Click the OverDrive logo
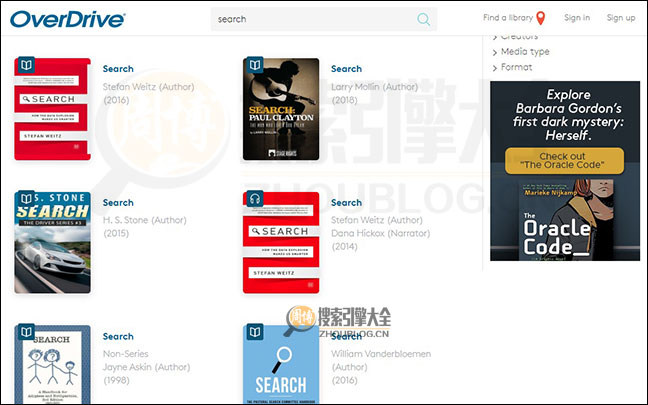This screenshot has width=648, height=405. click(68, 19)
